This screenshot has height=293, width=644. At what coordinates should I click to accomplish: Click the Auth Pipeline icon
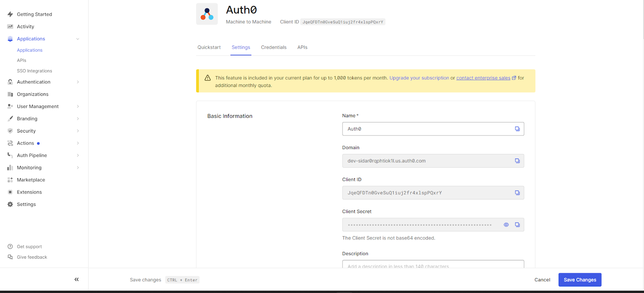[x=10, y=155]
